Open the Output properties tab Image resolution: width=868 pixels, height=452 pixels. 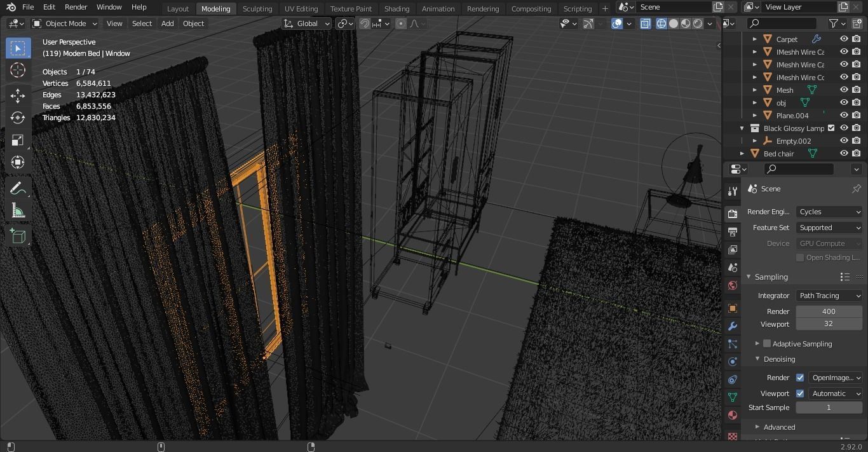[733, 231]
